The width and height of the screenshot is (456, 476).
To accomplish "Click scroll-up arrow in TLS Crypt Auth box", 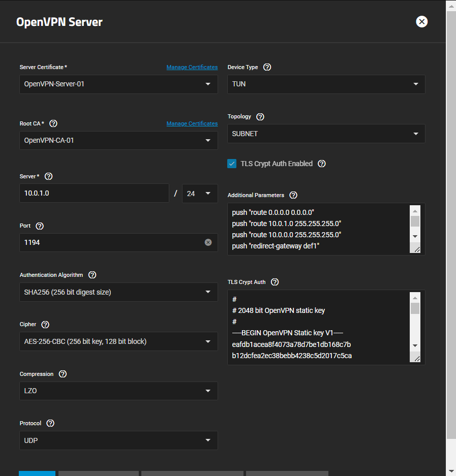I will [x=415, y=298].
